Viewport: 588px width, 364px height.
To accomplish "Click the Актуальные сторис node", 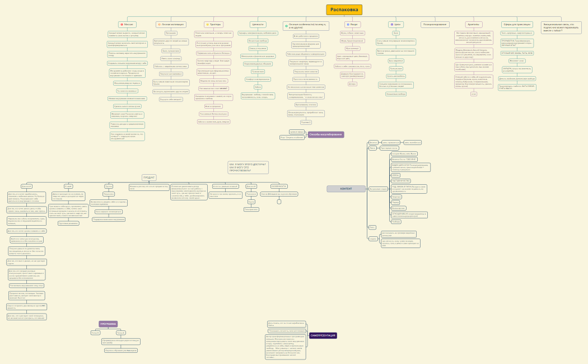I will pyautogui.click(x=378, y=189).
